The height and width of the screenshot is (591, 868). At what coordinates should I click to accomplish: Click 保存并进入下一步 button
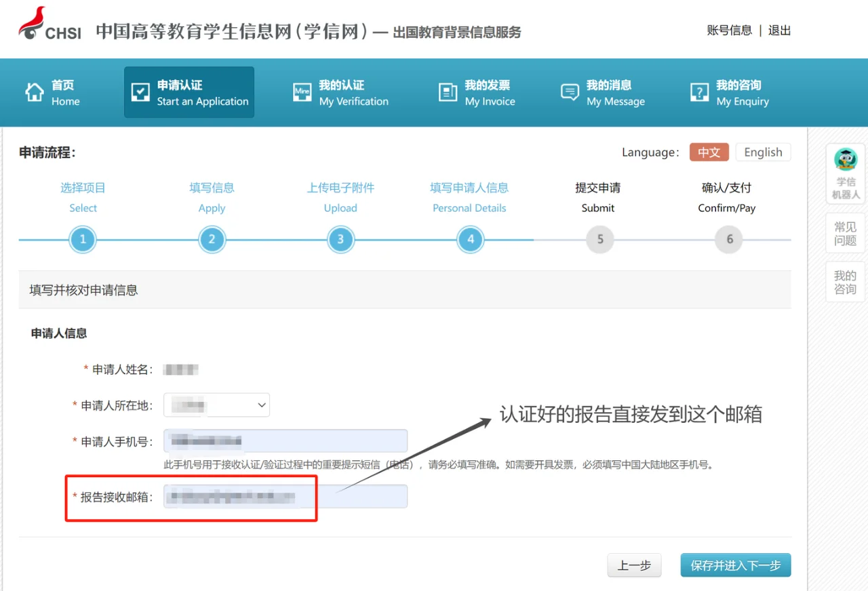tap(736, 565)
